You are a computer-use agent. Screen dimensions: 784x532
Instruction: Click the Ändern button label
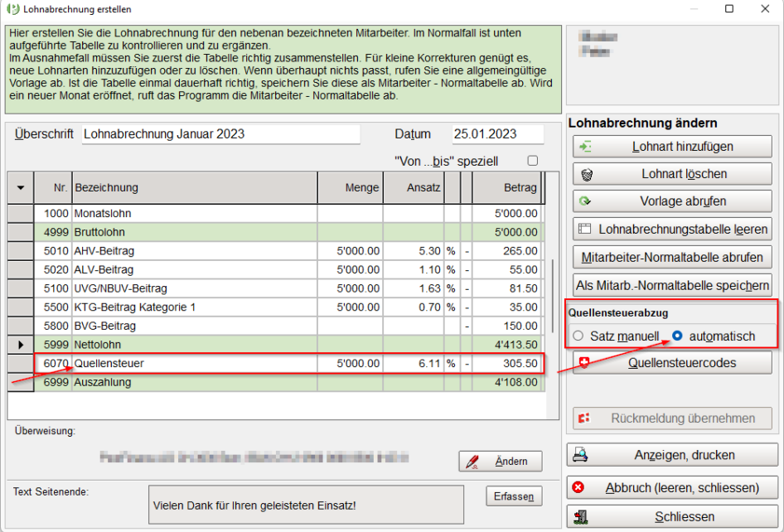coord(511,461)
